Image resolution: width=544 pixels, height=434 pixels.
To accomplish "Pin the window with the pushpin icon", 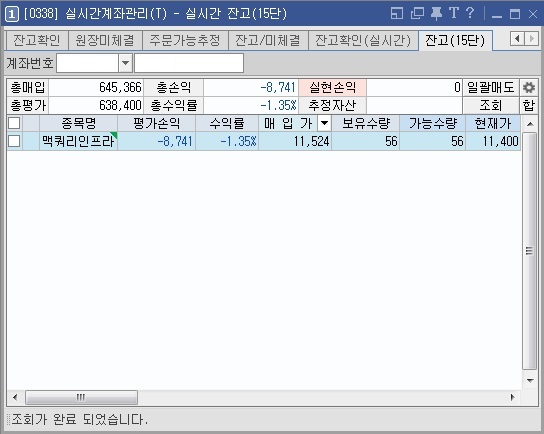I will click(436, 14).
